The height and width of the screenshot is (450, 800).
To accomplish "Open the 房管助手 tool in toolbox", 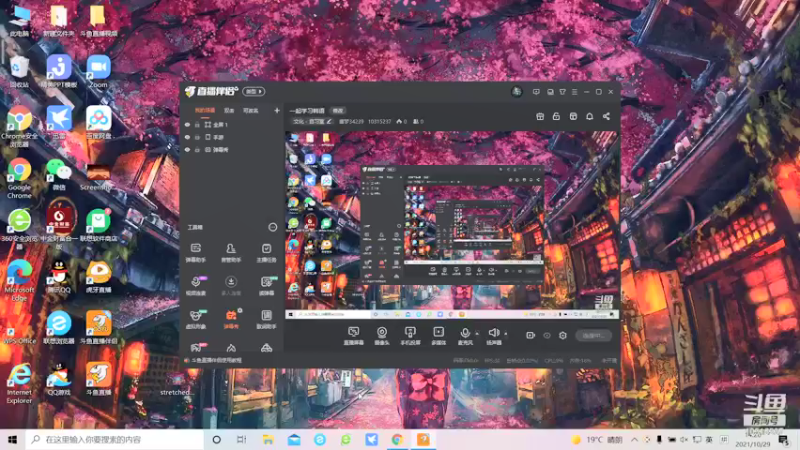I will click(x=231, y=253).
